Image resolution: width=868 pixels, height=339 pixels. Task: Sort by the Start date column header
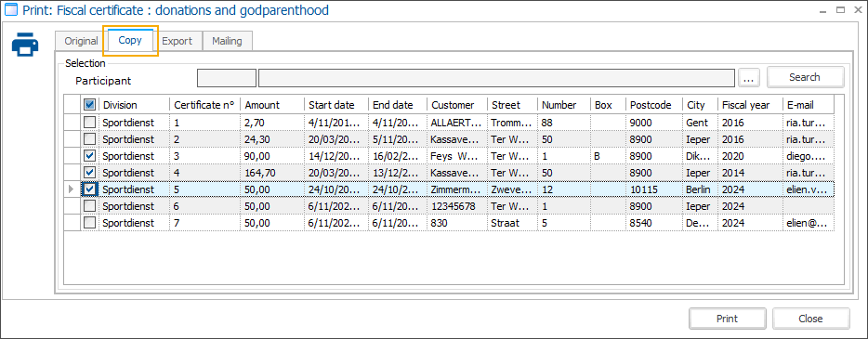(x=336, y=105)
